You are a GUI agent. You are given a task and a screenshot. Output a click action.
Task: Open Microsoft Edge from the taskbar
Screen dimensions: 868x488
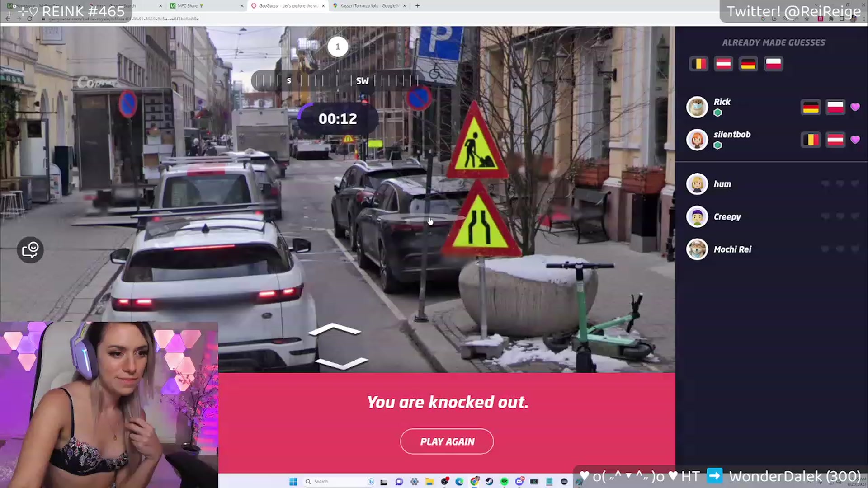[x=459, y=482]
